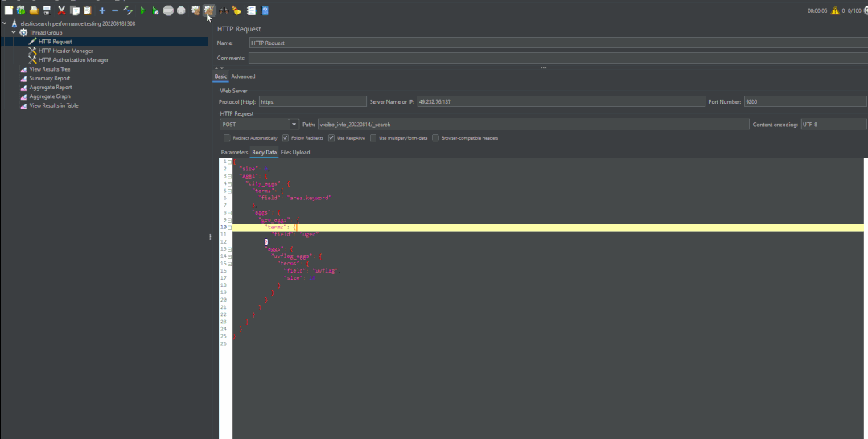The height and width of the screenshot is (439, 868).
Task: Open Help with the blue question icon
Action: [265, 10]
